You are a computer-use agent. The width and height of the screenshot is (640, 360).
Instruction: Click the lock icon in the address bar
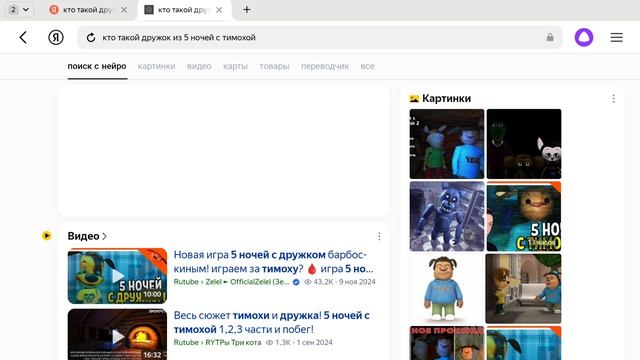pos(550,38)
